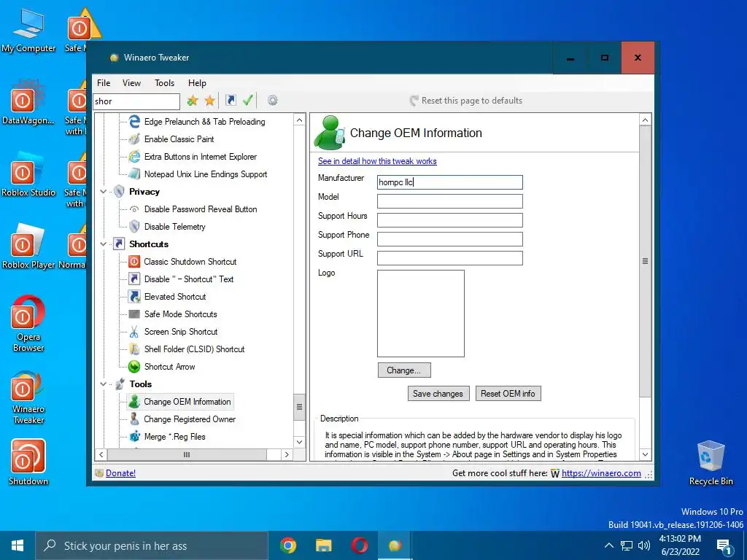Click the right pane scrollbar up arrow
The image size is (747, 560).
point(645,120)
